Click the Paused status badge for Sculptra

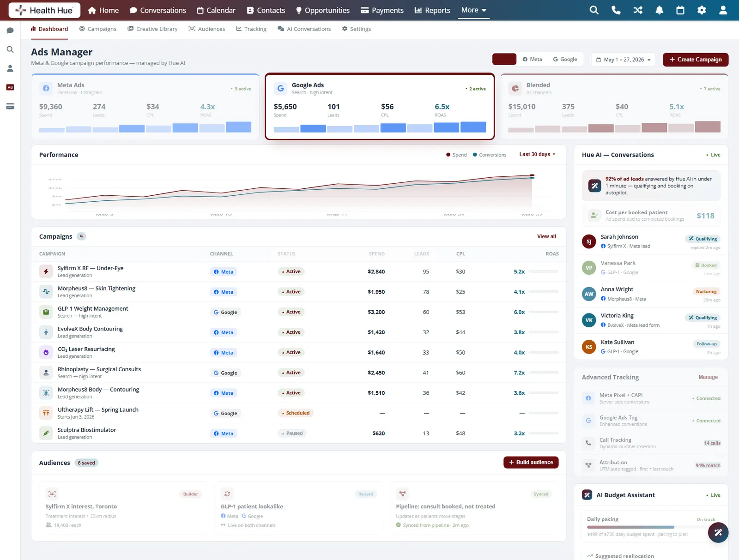(292, 433)
